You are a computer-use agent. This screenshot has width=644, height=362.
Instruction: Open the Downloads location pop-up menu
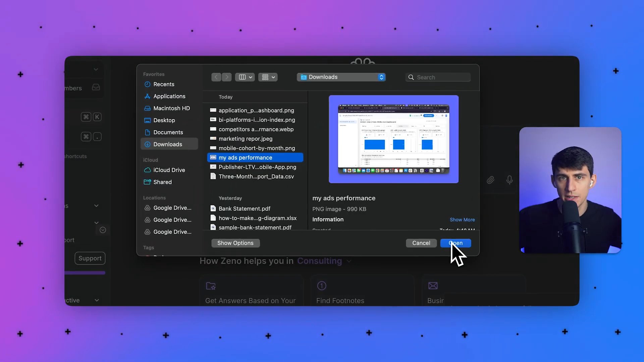click(x=341, y=77)
